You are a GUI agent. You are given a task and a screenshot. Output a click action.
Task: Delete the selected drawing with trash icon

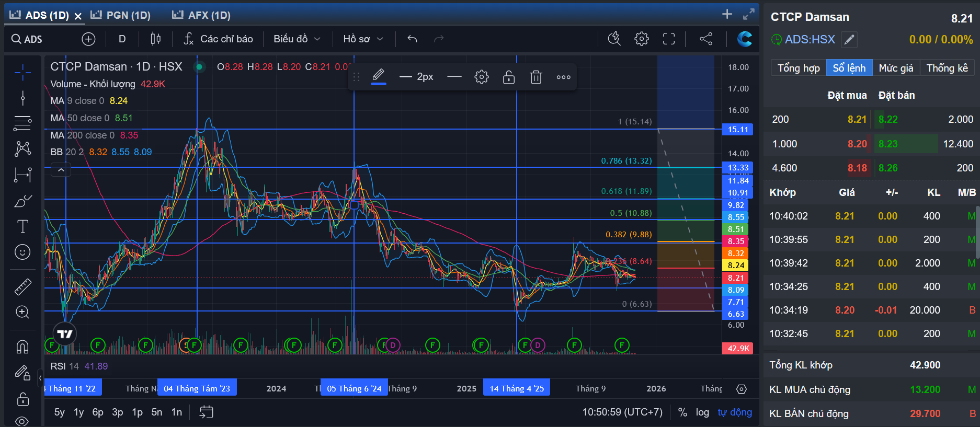(536, 77)
